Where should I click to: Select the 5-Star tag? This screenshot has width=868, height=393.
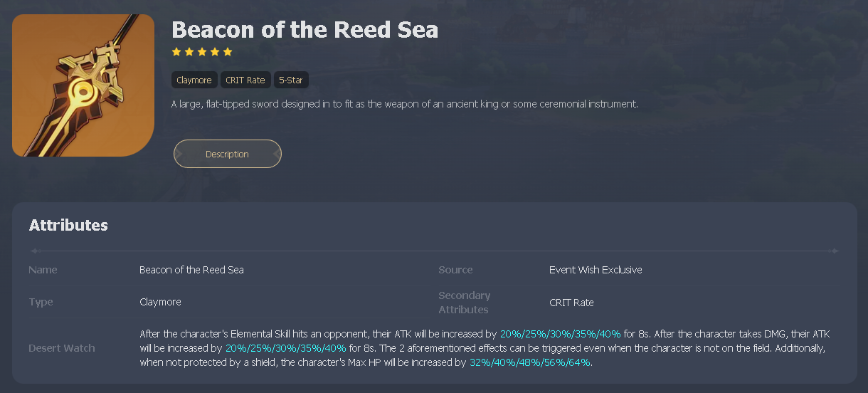coord(291,80)
